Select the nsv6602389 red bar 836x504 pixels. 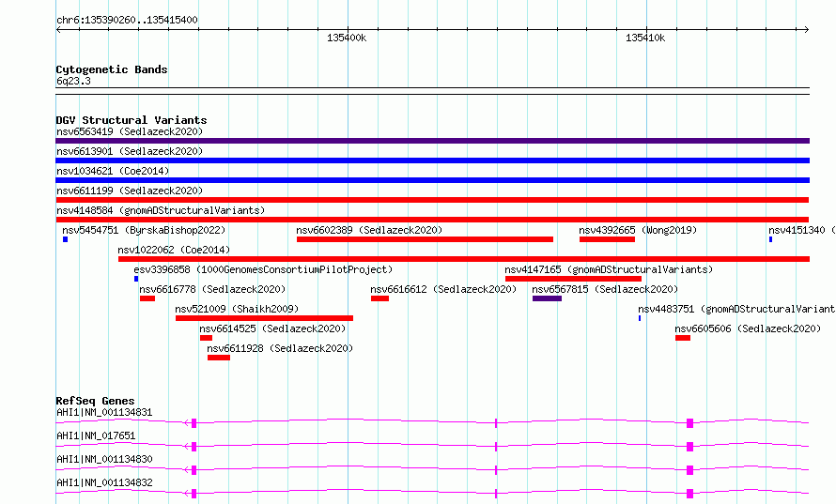pos(425,239)
